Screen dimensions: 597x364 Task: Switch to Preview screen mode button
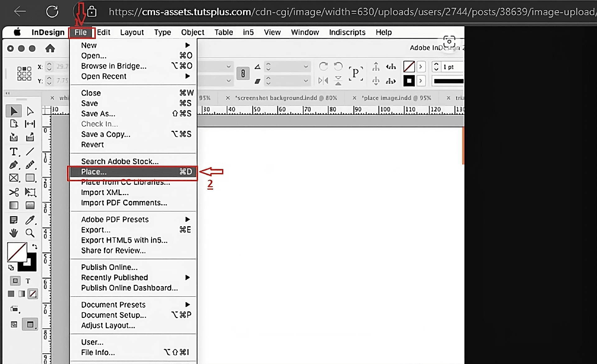[30, 325]
